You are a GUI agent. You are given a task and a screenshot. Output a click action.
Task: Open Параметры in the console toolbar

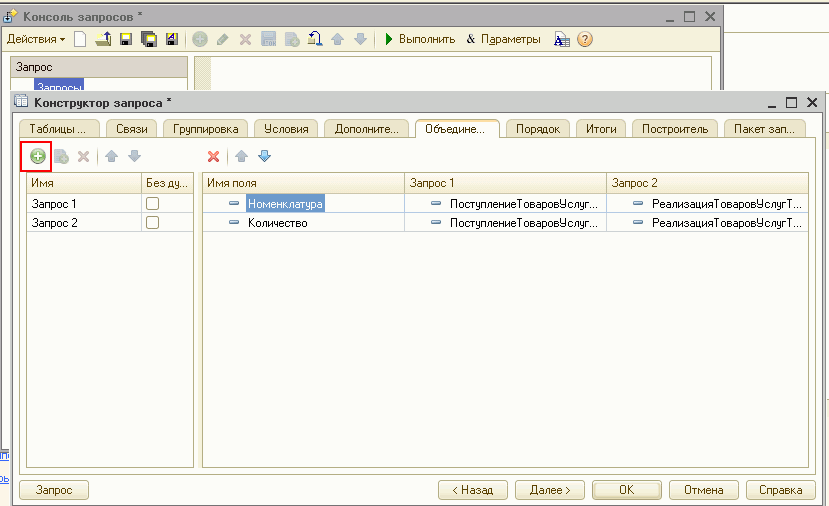click(504, 39)
